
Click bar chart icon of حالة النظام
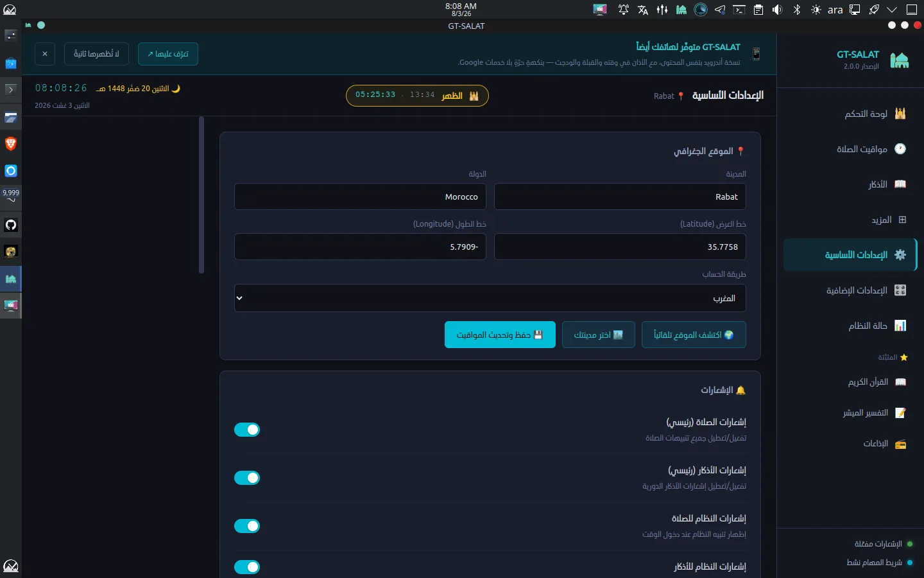point(900,326)
